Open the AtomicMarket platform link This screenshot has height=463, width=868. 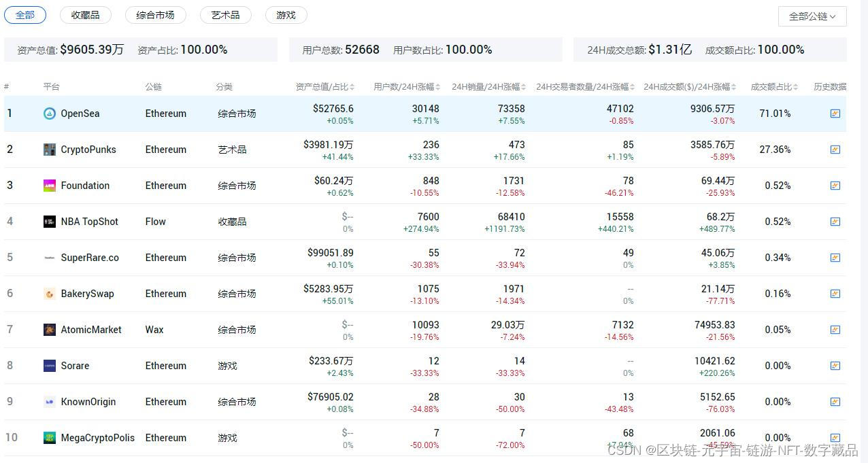tap(91, 330)
